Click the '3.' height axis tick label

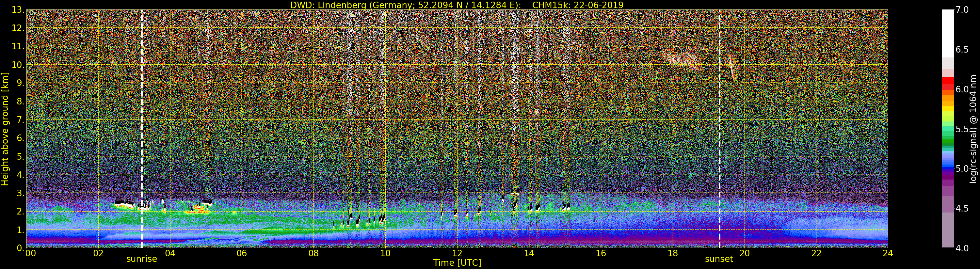coord(21,193)
